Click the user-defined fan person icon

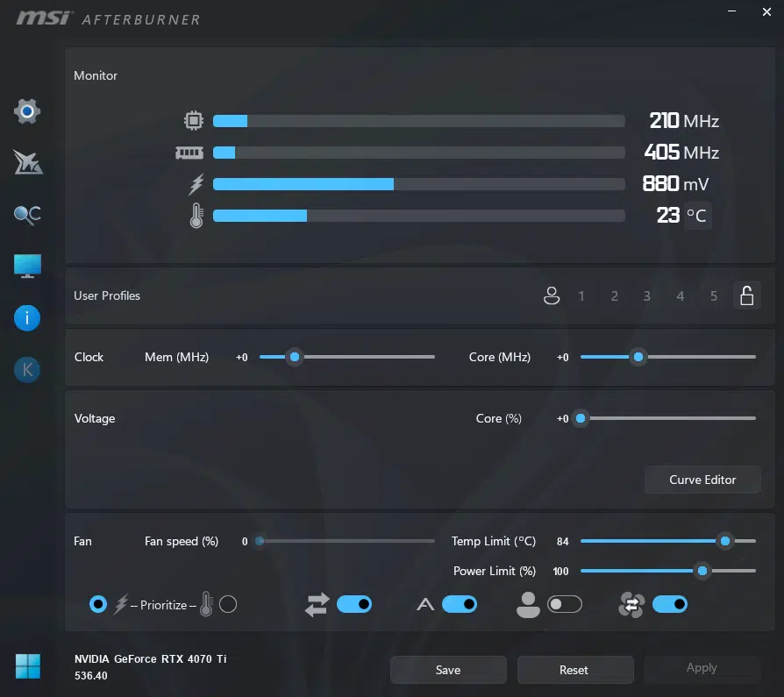(x=528, y=604)
